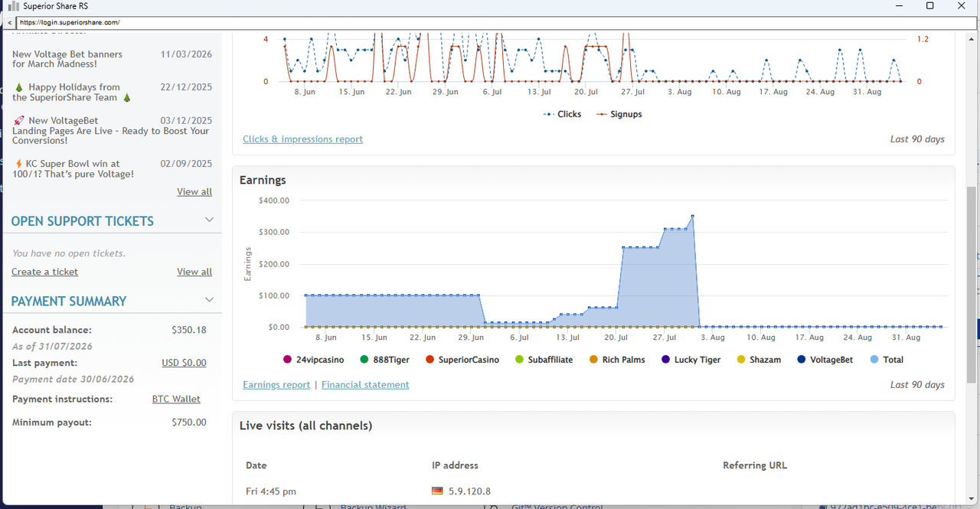Maximize the Superior Share RS window
Image resolution: width=980 pixels, height=509 pixels.
click(x=929, y=6)
